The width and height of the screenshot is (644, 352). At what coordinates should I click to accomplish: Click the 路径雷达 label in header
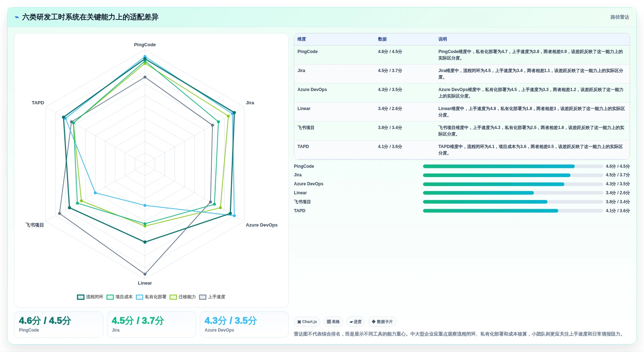click(620, 17)
